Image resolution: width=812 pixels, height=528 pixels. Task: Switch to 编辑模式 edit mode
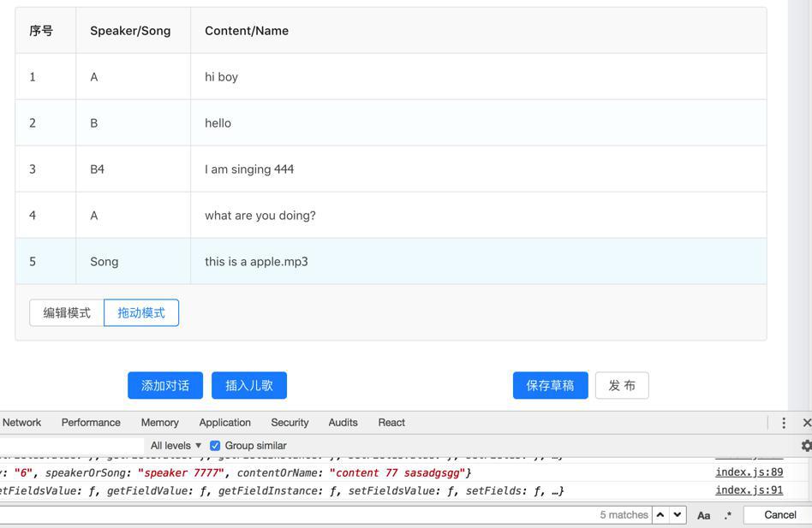click(67, 313)
